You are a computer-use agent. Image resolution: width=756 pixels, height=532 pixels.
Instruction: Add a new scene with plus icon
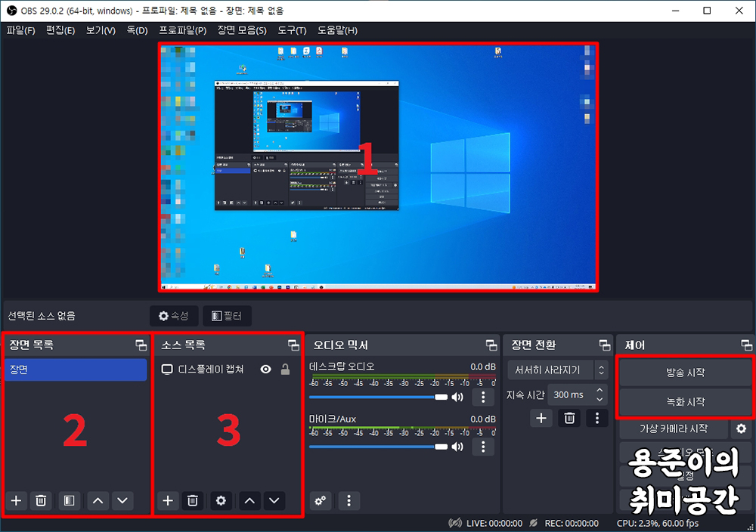[17, 501]
